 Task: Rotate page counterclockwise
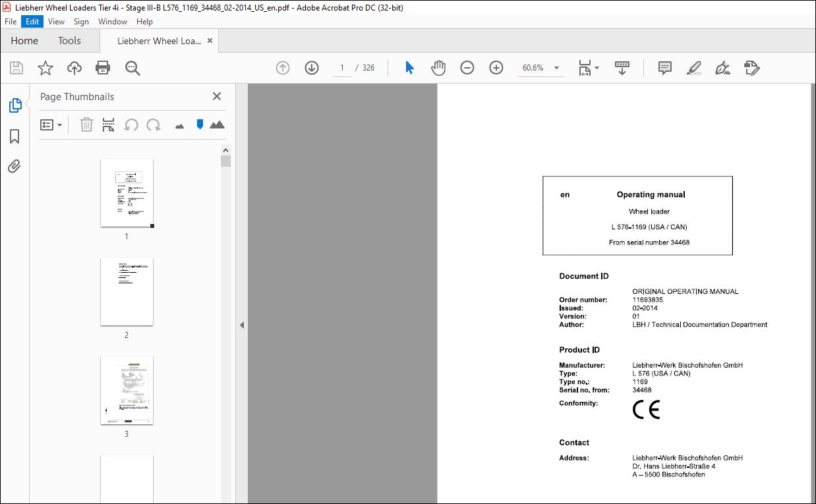[x=131, y=125]
